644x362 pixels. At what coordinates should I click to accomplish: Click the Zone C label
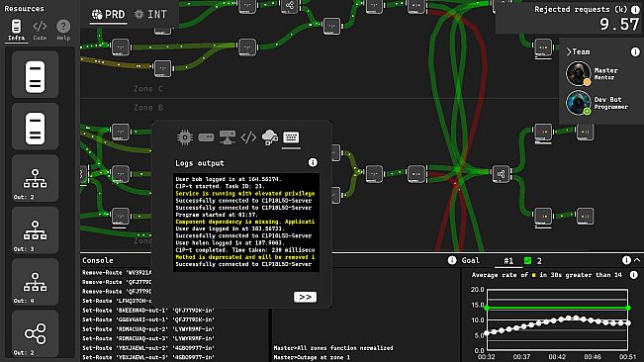pyautogui.click(x=148, y=89)
